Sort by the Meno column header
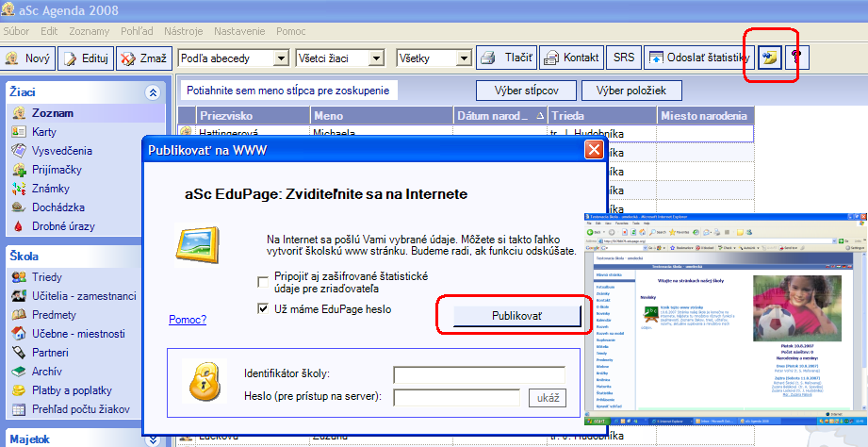This screenshot has width=868, height=447. tap(382, 116)
